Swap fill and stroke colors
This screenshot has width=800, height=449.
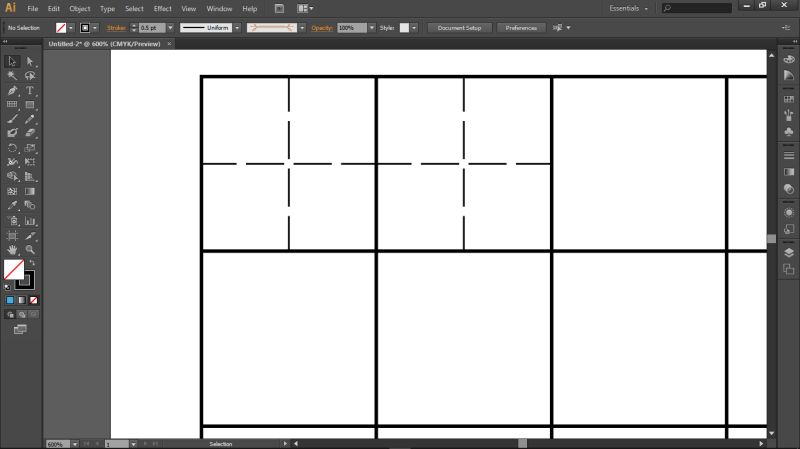pyautogui.click(x=32, y=263)
